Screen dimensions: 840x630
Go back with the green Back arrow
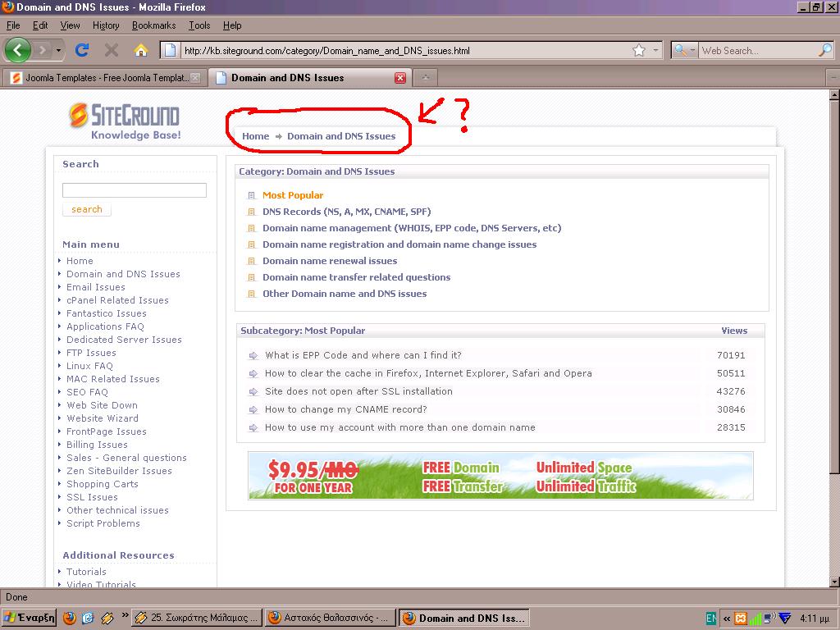18,50
